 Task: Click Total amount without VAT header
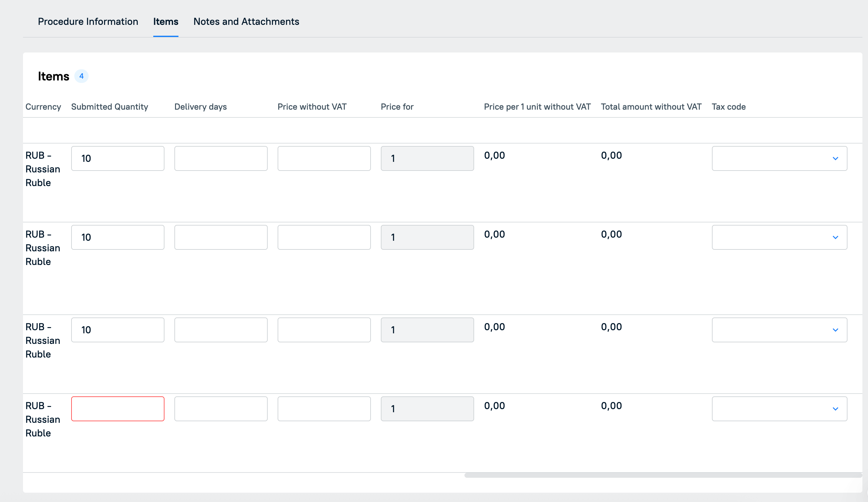(x=651, y=107)
